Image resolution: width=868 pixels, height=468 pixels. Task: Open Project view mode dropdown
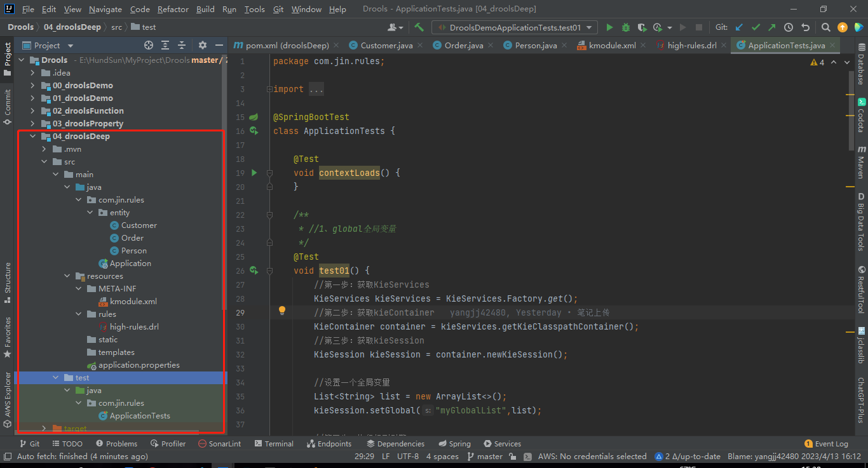(71, 45)
